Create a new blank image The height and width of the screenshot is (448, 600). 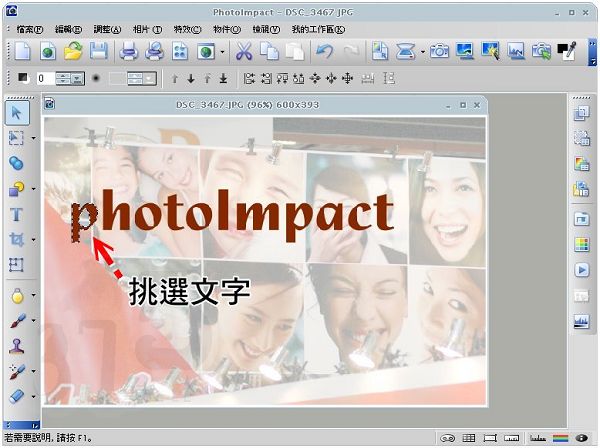click(x=22, y=51)
